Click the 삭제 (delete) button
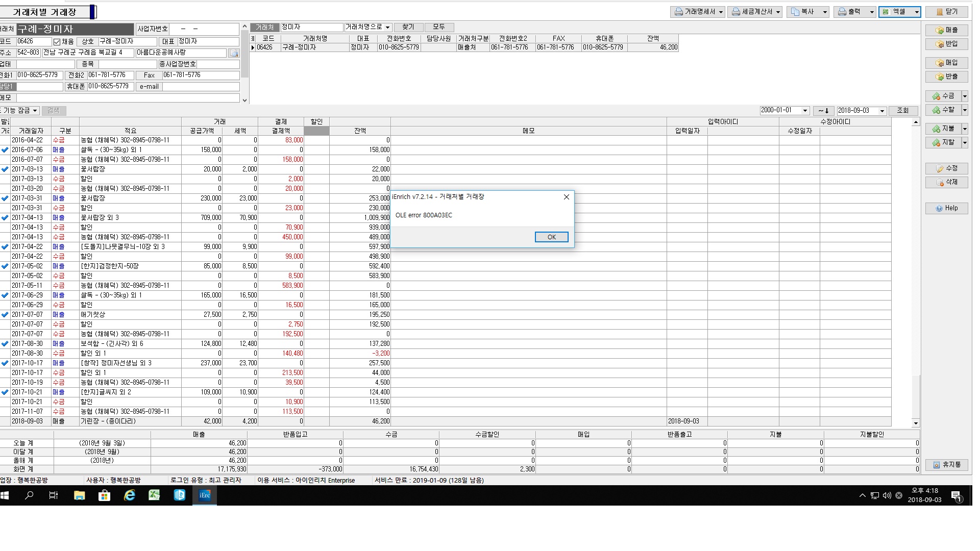Screen dimensions: 980x551 click(x=946, y=182)
